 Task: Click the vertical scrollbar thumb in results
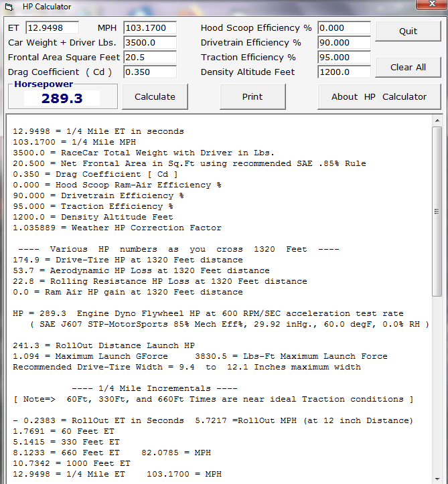(437, 212)
